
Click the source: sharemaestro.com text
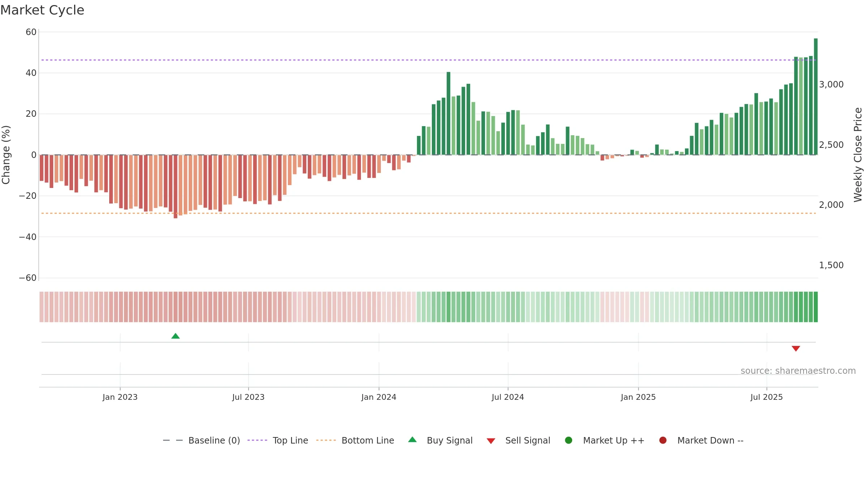coord(798,371)
